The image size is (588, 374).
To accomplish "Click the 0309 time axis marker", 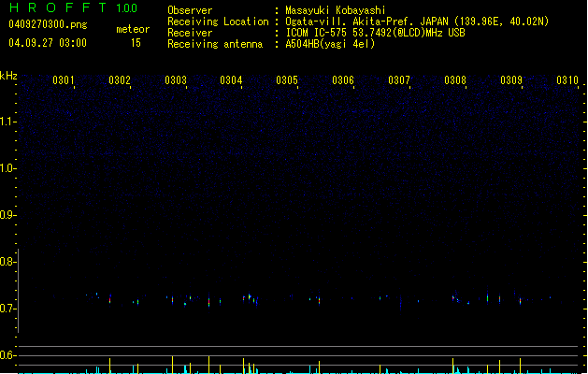I will tap(511, 79).
